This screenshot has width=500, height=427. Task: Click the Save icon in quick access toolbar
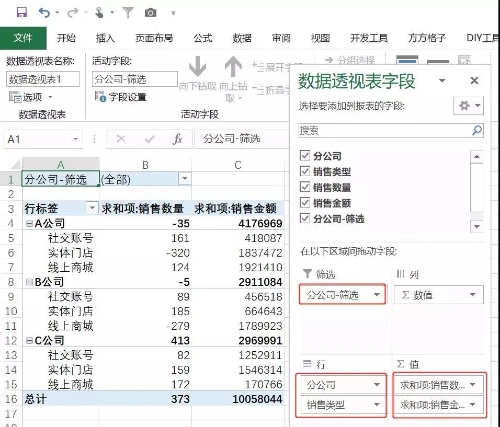(x=22, y=13)
